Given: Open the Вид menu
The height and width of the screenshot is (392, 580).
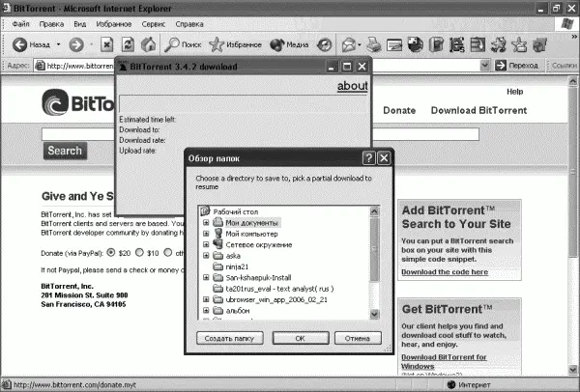Looking at the screenshot, I should 80,24.
